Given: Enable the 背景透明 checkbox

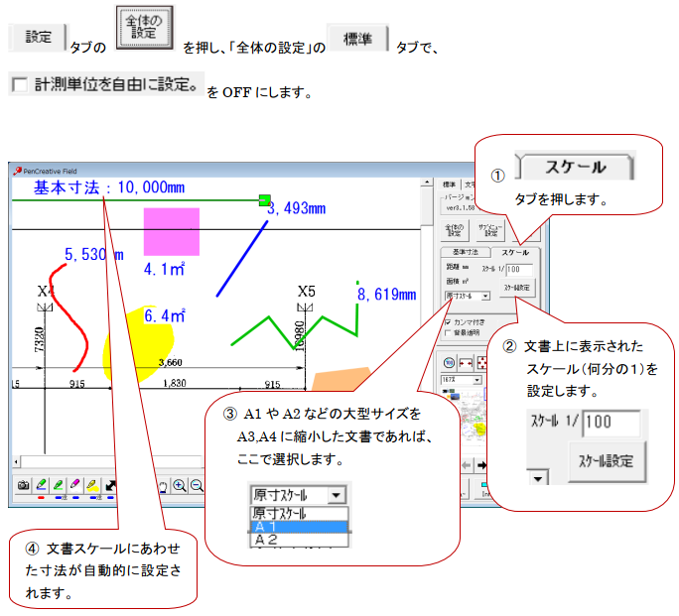Looking at the screenshot, I should pyautogui.click(x=448, y=333).
